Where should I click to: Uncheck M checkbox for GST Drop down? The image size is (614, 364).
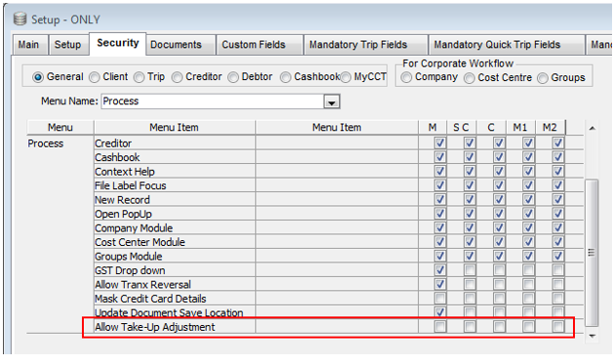coord(440,269)
